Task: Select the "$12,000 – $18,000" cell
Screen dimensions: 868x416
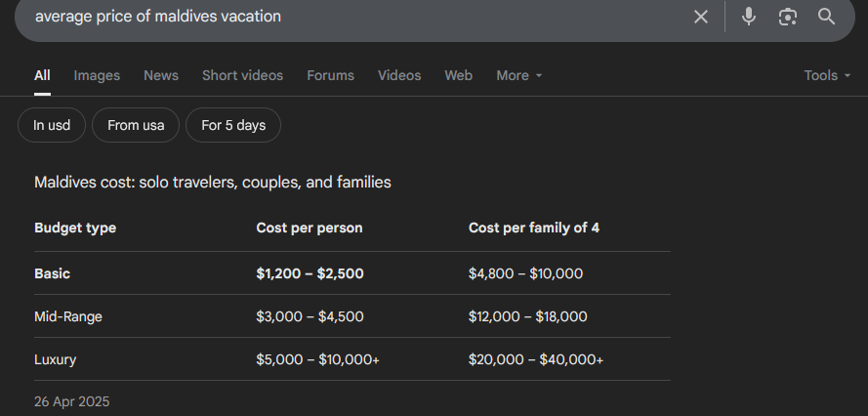Action: tap(527, 316)
